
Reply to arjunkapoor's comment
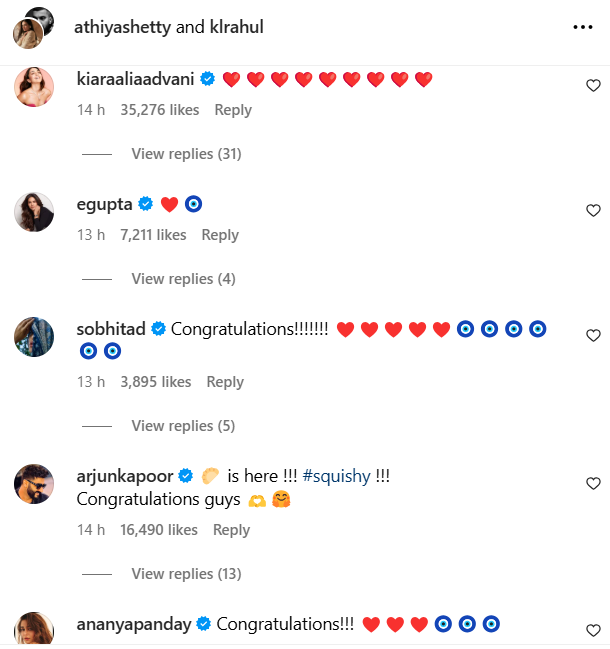[231, 530]
